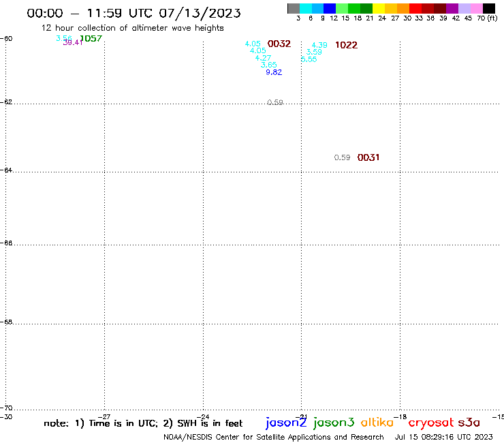Click the 0031 pass time label
The height and width of the screenshot is (443, 504).
[368, 157]
